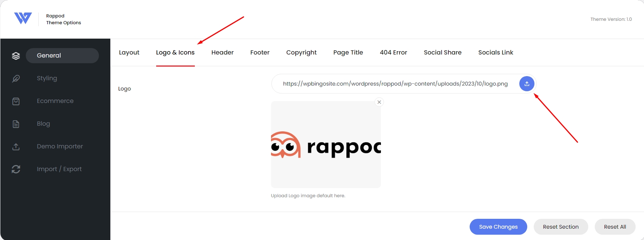This screenshot has width=644, height=240.
Task: Click the General layers icon in sidebar
Action: (16, 56)
